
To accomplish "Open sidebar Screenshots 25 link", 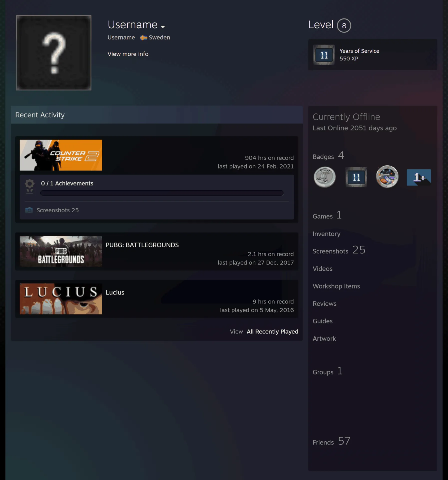I will 339,250.
